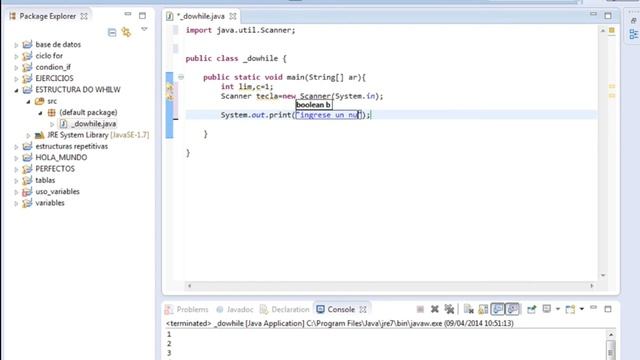Toggle Show Console on standard output change
640x360 pixels.
coord(498,309)
